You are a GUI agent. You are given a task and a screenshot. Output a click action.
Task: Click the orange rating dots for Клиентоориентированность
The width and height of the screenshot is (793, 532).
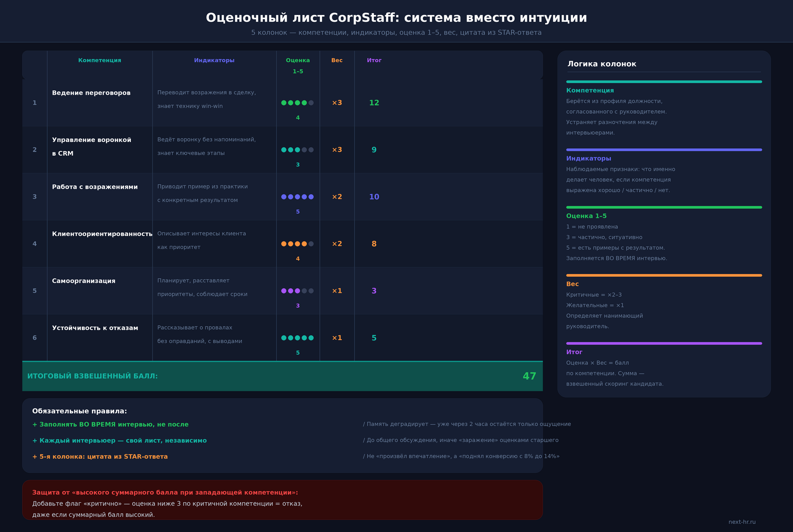tap(297, 244)
